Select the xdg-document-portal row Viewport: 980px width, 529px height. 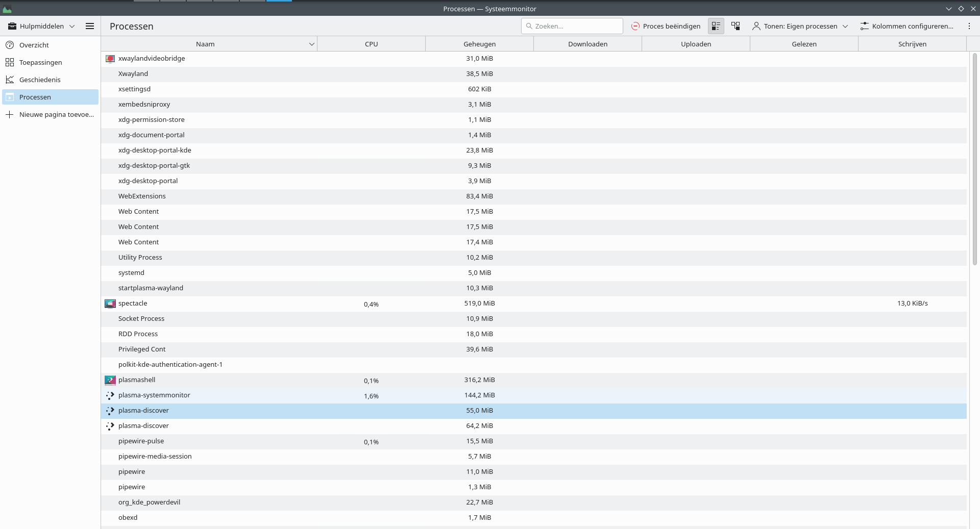pyautogui.click(x=533, y=135)
